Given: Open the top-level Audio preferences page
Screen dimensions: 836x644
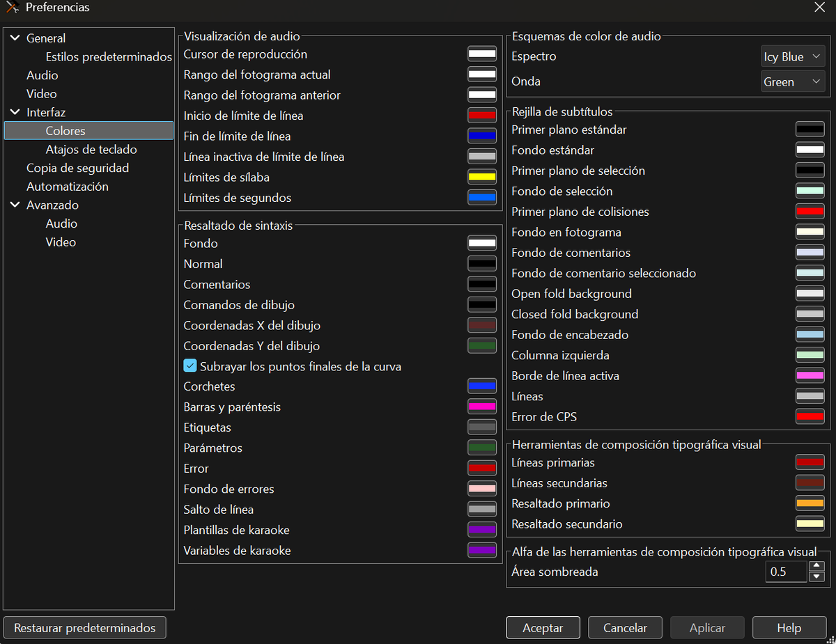Looking at the screenshot, I should (42, 75).
